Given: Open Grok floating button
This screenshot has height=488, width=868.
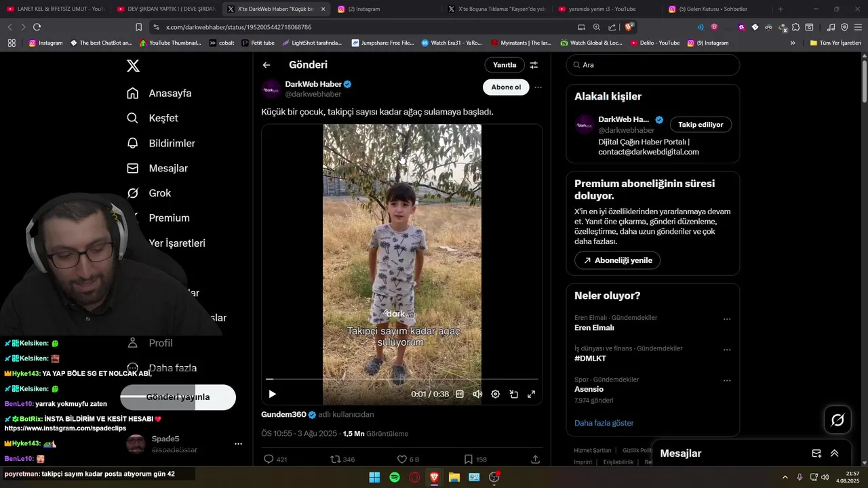Looking at the screenshot, I should (x=837, y=420).
